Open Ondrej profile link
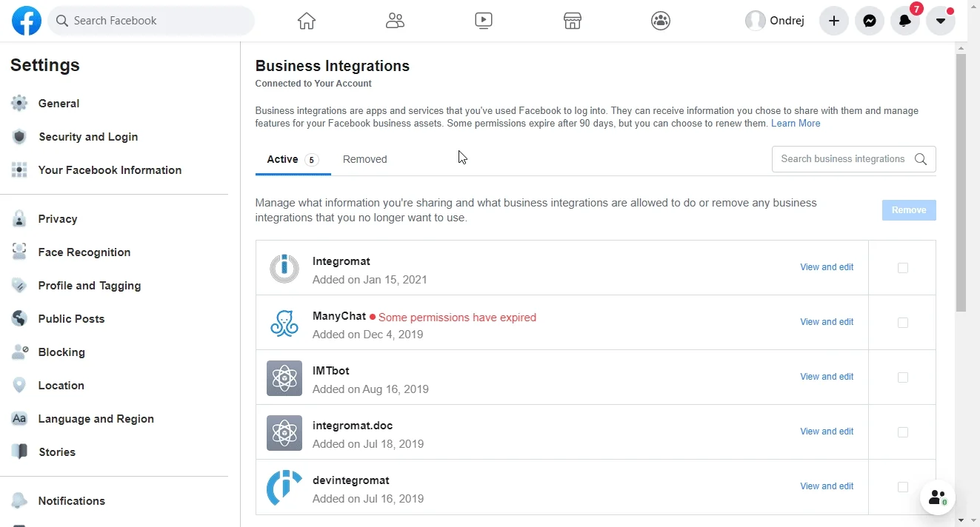The width and height of the screenshot is (980, 527). tap(776, 21)
